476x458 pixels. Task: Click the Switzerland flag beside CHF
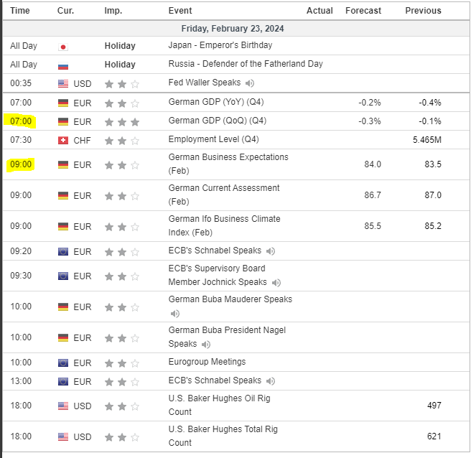point(63,140)
